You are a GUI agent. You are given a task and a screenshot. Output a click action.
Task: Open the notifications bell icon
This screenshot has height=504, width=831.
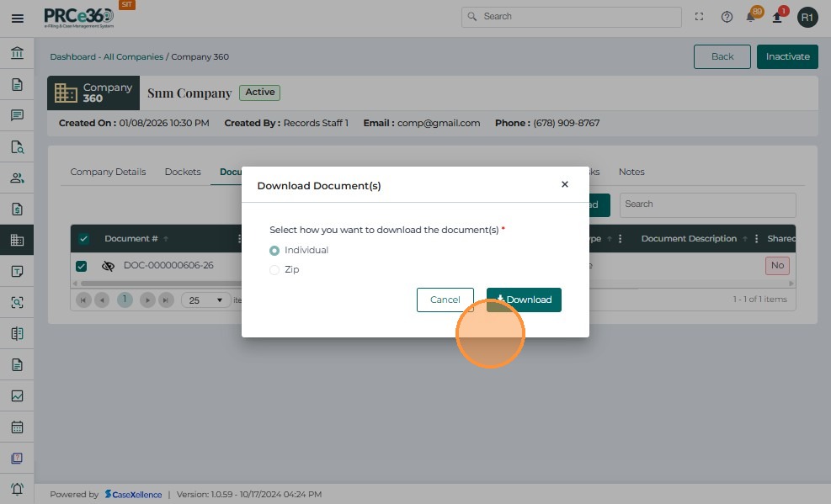pyautogui.click(x=751, y=17)
